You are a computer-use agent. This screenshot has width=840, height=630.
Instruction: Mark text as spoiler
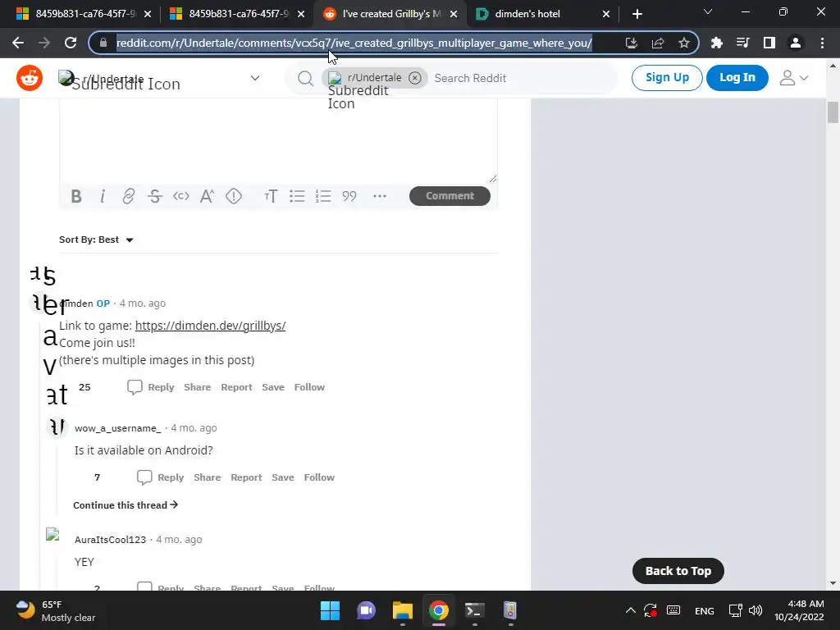(x=234, y=196)
